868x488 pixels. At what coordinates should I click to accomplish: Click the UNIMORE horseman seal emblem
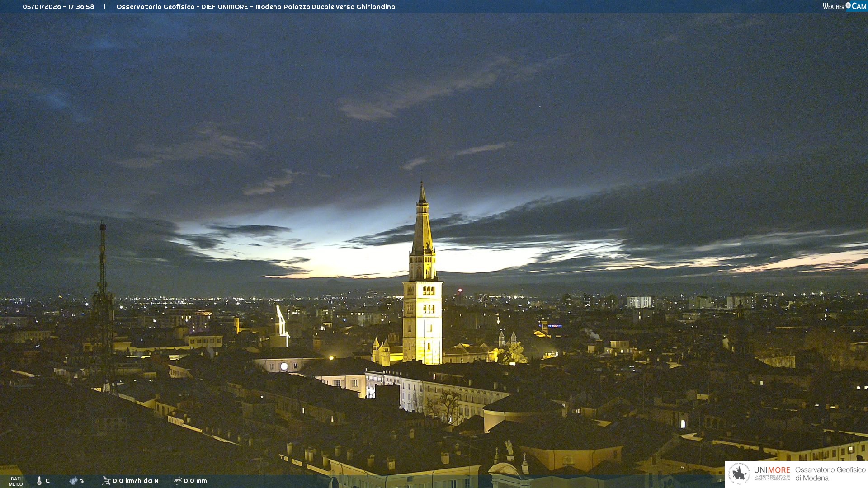point(739,474)
